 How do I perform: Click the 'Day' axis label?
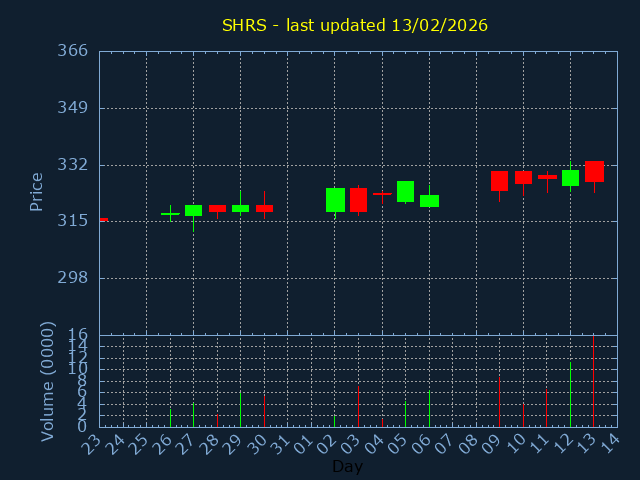[347, 466]
